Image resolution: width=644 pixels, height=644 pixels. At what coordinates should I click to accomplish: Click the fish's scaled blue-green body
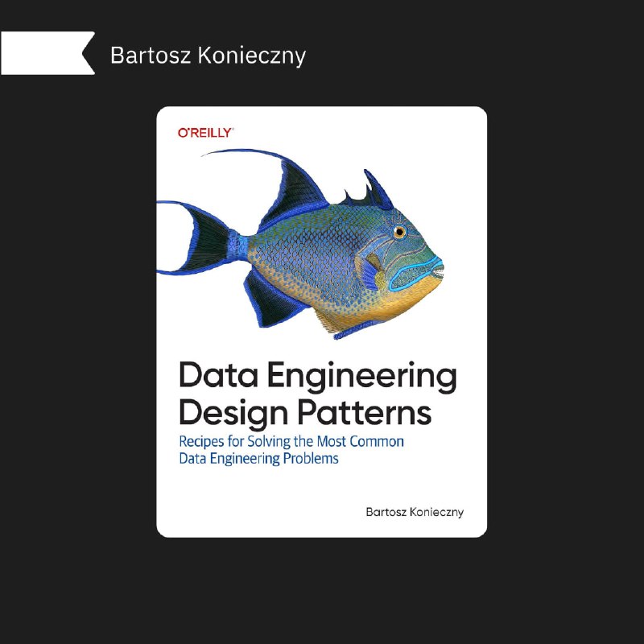pyautogui.click(x=314, y=250)
